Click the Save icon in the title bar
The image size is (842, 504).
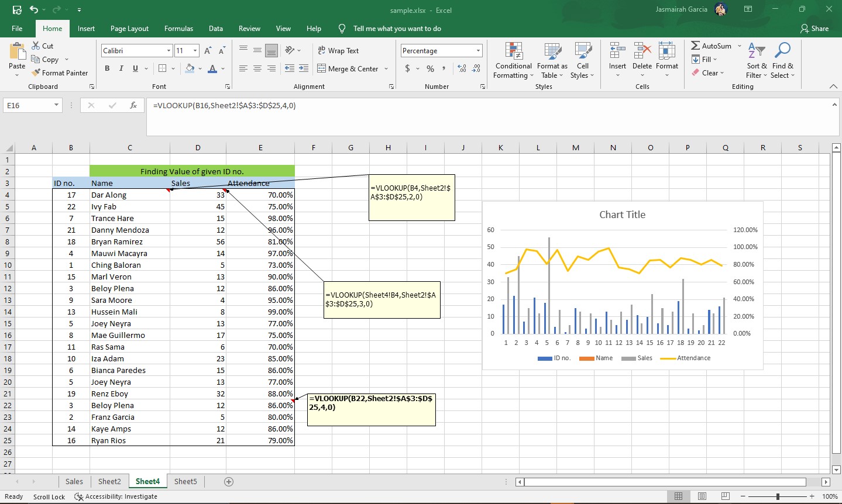point(17,10)
